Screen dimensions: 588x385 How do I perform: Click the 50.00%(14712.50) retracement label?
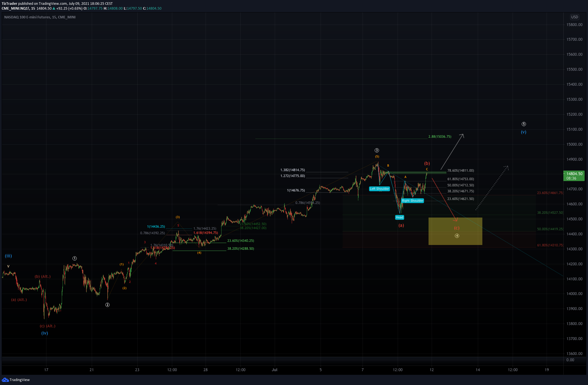[x=461, y=185]
